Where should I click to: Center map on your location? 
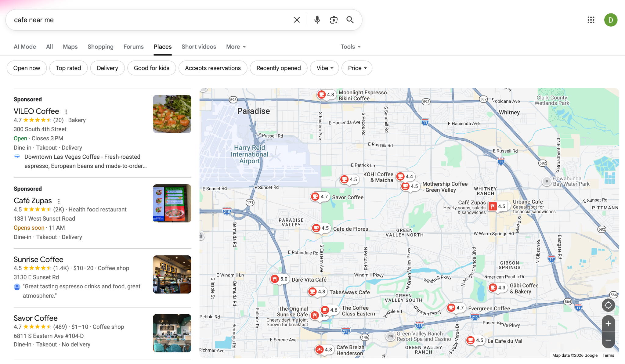pos(608,305)
